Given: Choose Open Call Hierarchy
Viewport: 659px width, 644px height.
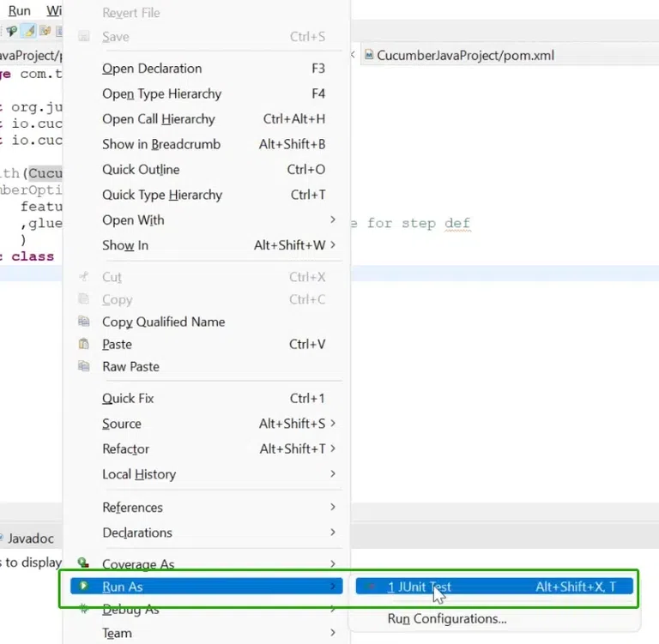Looking at the screenshot, I should point(206,119).
